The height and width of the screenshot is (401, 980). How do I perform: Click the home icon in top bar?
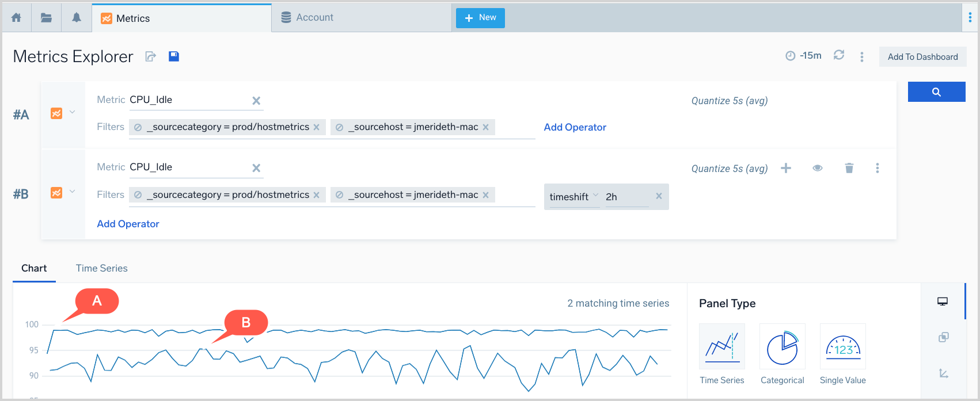(16, 18)
